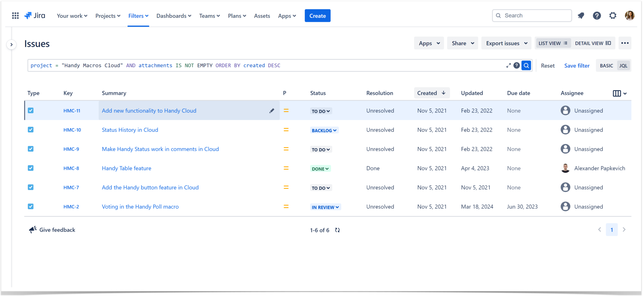Click the Save filter link
Viewport: 644px width, 297px height.
click(577, 65)
